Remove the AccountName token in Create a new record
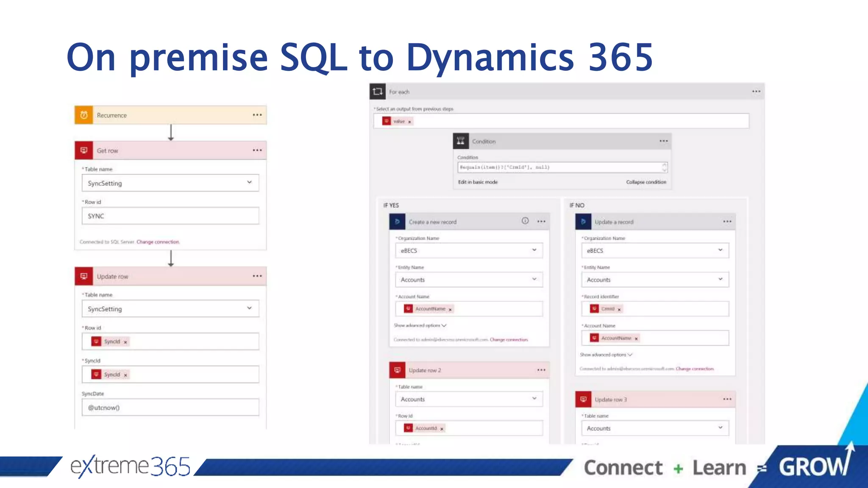 [x=450, y=310]
